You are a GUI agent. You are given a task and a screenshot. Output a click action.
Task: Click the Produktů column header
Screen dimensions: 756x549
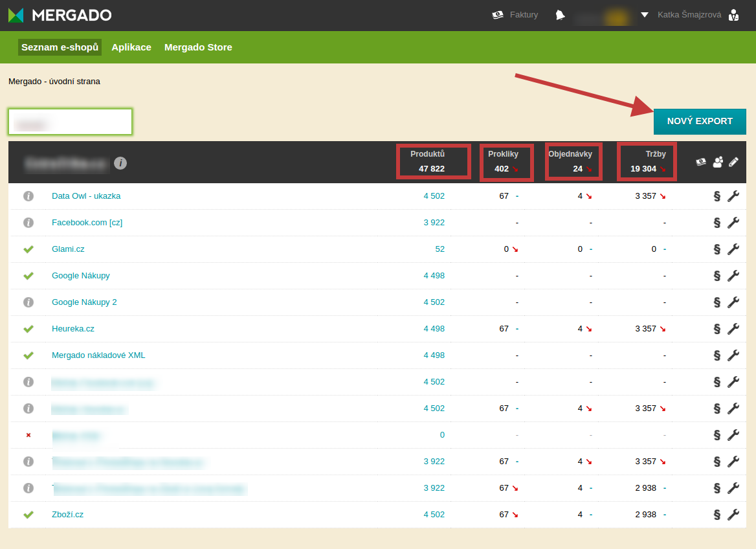427,154
